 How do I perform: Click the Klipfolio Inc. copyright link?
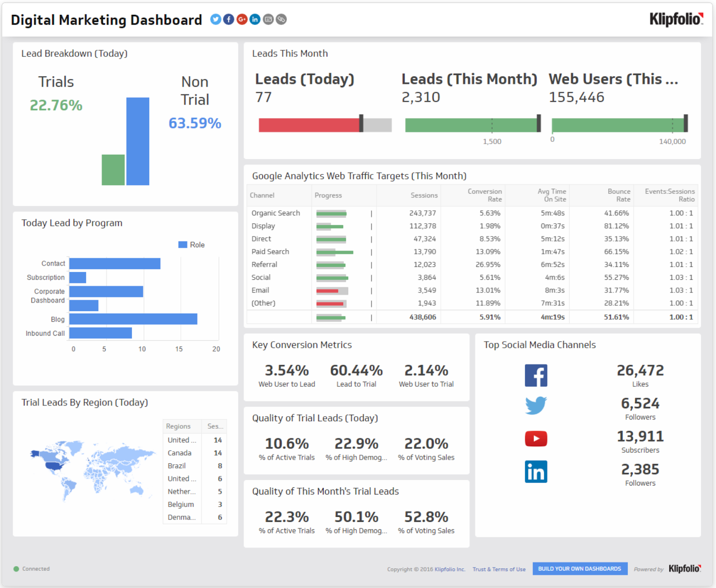coord(450,569)
